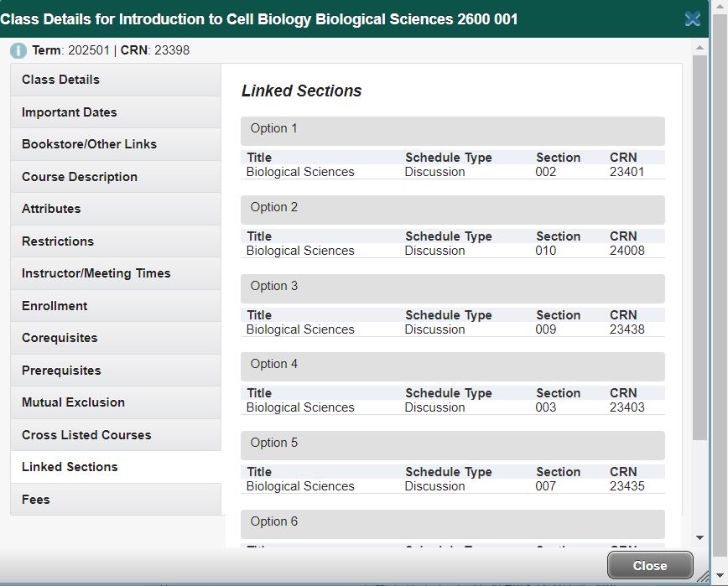Click the Linked Sections heading
The height and width of the screenshot is (586, 728).
pos(301,91)
